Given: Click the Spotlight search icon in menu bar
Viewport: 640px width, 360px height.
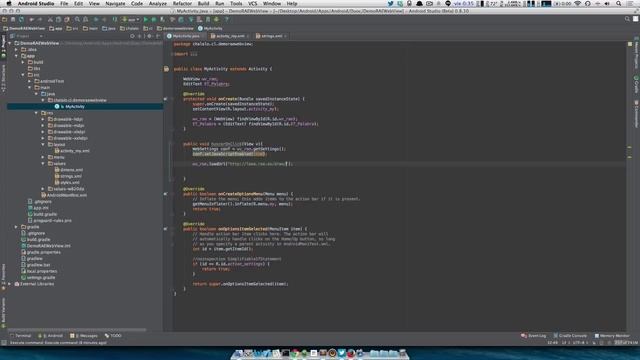Looking at the screenshot, I should (619, 4).
